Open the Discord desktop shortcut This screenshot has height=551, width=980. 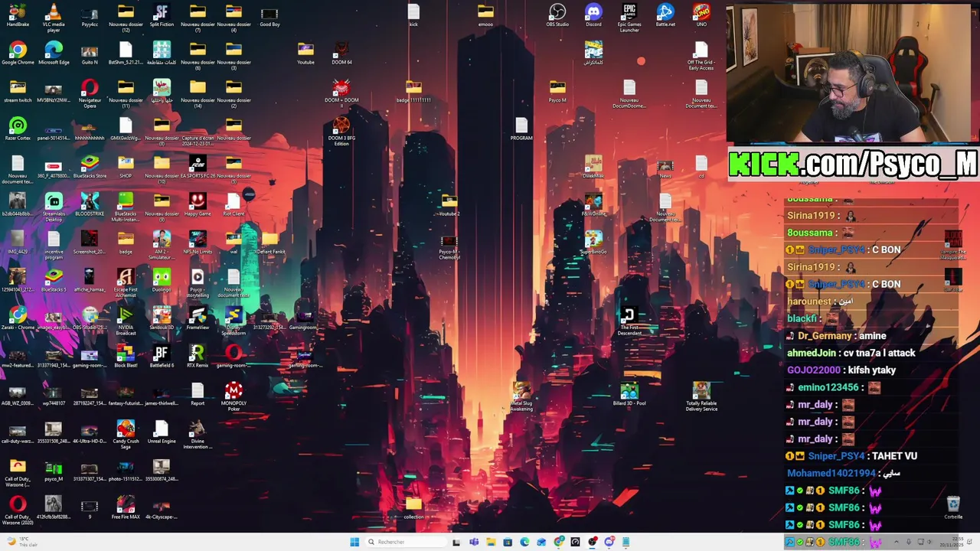click(x=593, y=15)
